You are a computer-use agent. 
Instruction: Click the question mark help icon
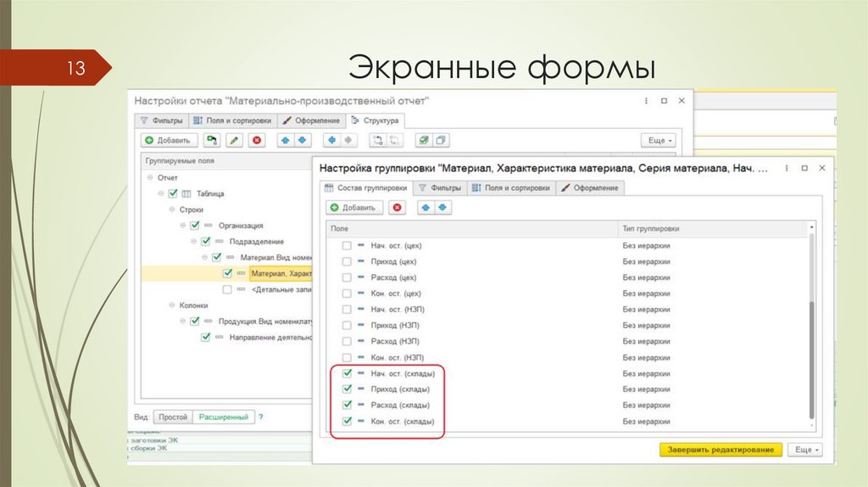point(261,417)
